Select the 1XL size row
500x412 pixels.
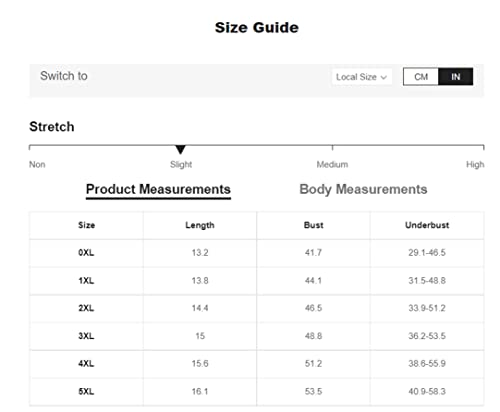click(x=256, y=281)
